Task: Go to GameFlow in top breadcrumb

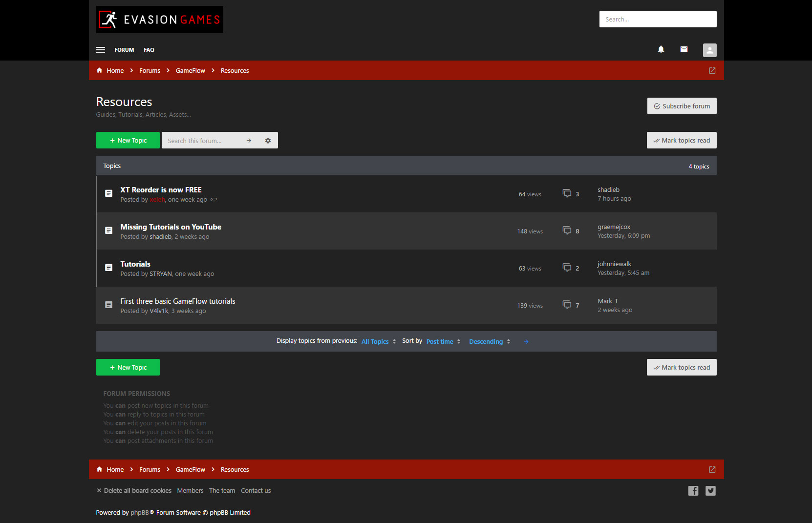Action: click(191, 71)
